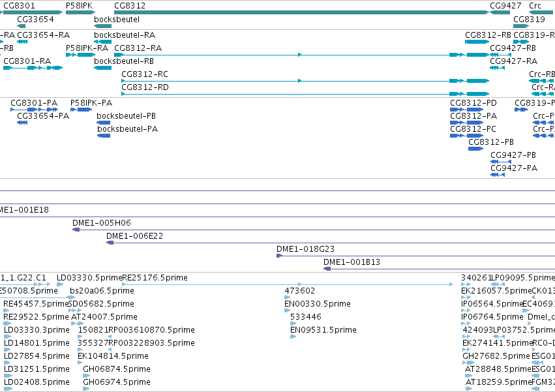Select transcript CG33654-RA label

44,35
